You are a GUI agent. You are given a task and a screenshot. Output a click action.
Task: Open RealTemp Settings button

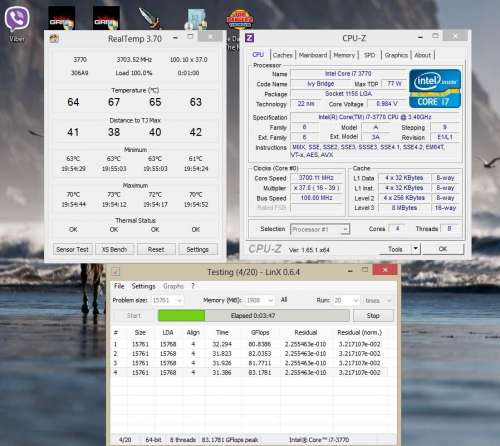[197, 249]
